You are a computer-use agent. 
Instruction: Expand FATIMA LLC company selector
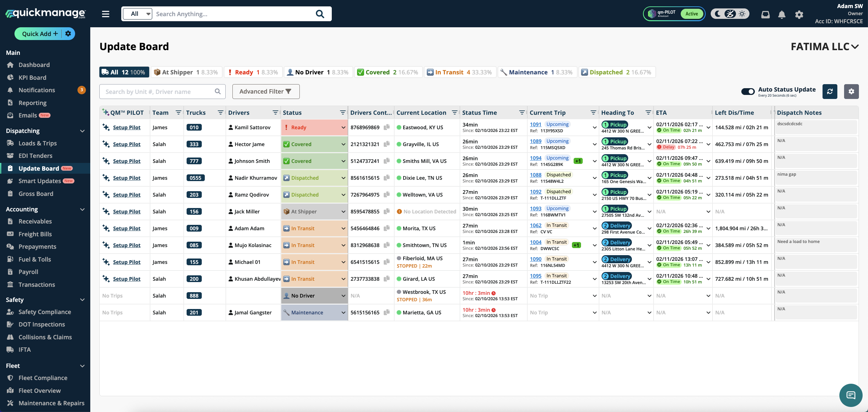(x=824, y=46)
